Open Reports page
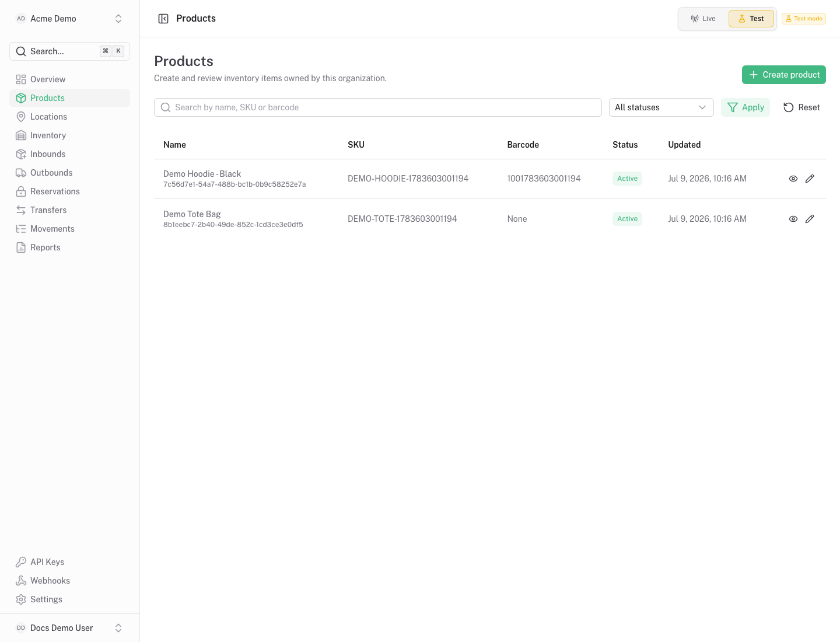This screenshot has height=642, width=840. click(70, 247)
